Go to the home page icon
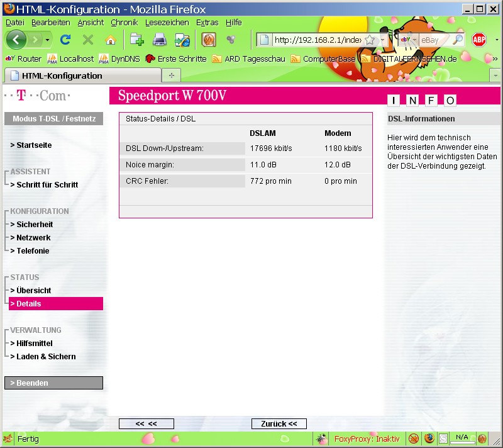Screen dimensions: 503x448 pos(111,40)
